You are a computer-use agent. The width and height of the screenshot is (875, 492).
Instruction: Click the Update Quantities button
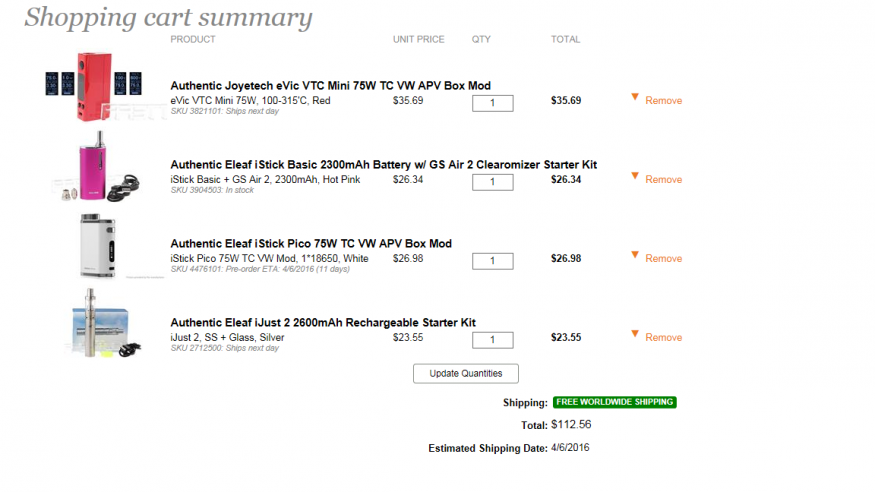(465, 374)
